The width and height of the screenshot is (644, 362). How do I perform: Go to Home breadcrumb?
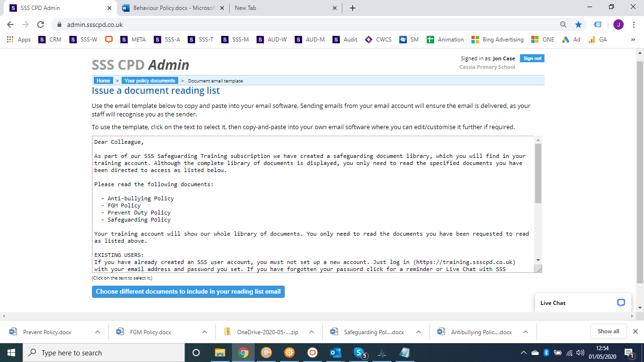[103, 81]
